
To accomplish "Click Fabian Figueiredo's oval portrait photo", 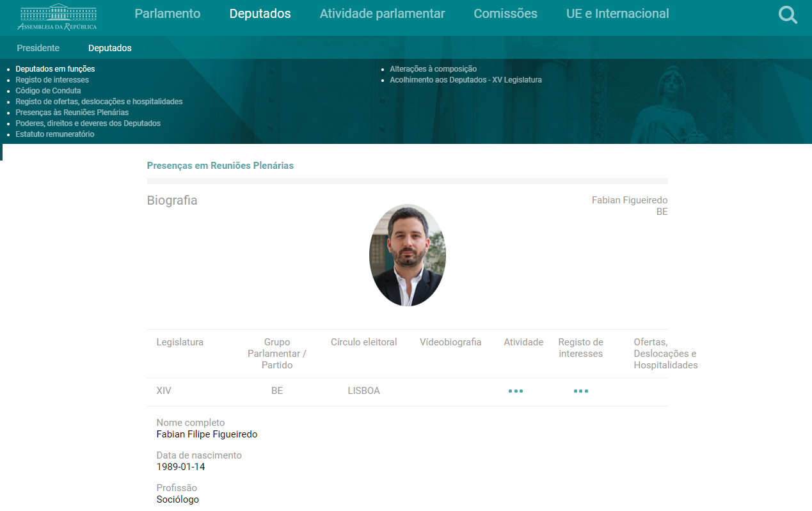I will click(407, 255).
